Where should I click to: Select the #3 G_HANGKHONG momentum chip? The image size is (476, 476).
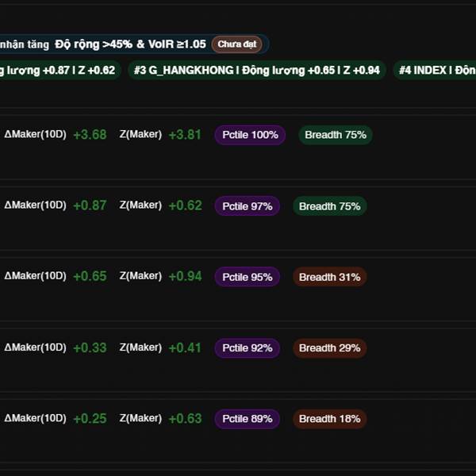tap(257, 70)
